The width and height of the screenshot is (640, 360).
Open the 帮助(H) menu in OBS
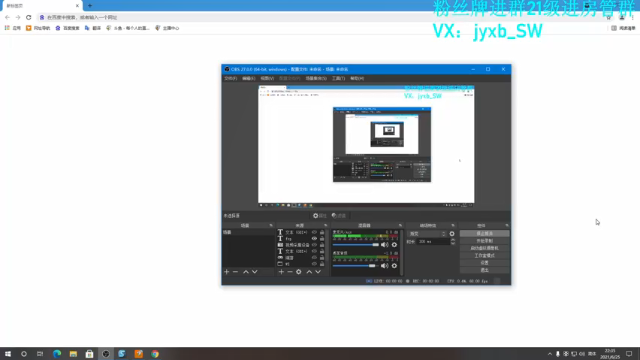pos(357,78)
